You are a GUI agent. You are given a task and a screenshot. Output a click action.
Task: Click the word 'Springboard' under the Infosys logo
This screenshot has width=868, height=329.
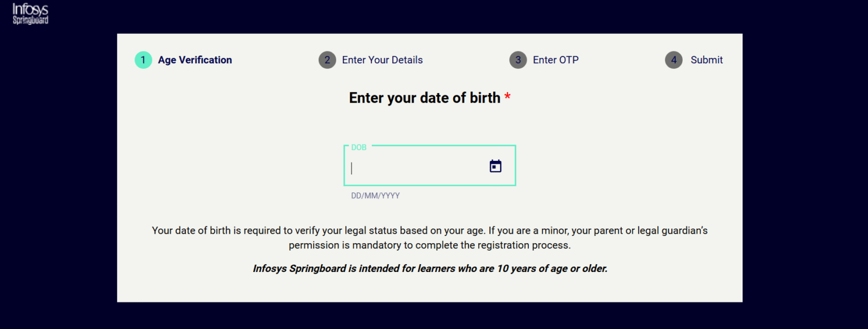[x=31, y=20]
